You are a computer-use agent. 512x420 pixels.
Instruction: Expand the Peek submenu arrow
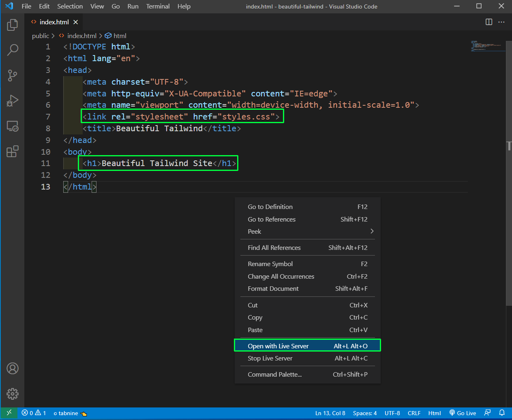pos(372,231)
